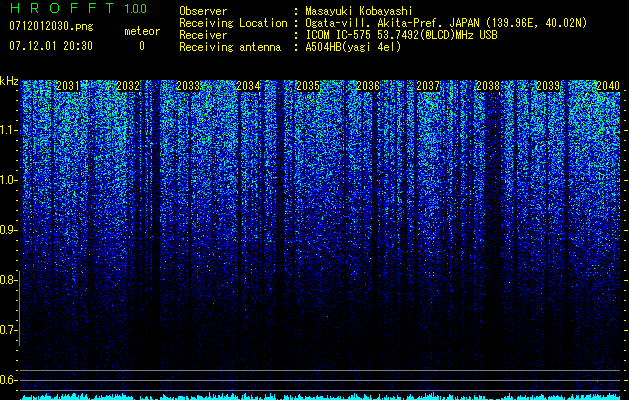Click the Receiver value ICOM IC-575
Screen dimensions: 629x400
(x=339, y=35)
